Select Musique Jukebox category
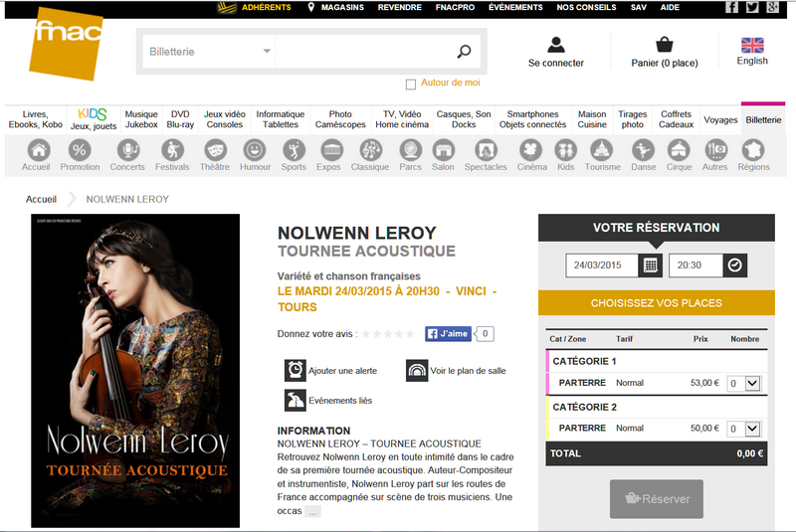Screen dimensions: 796x532 pyautogui.click(x=141, y=119)
